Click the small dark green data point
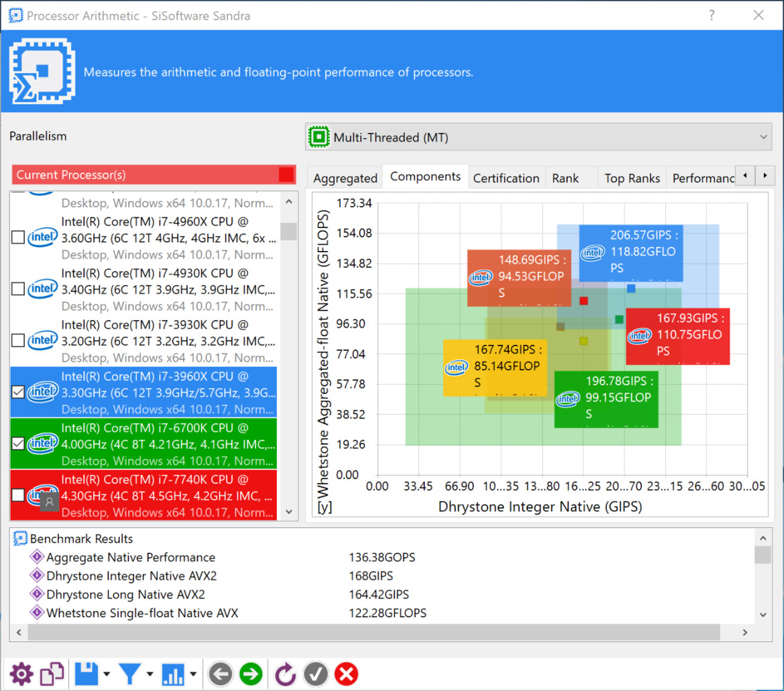784x691 pixels. click(619, 319)
